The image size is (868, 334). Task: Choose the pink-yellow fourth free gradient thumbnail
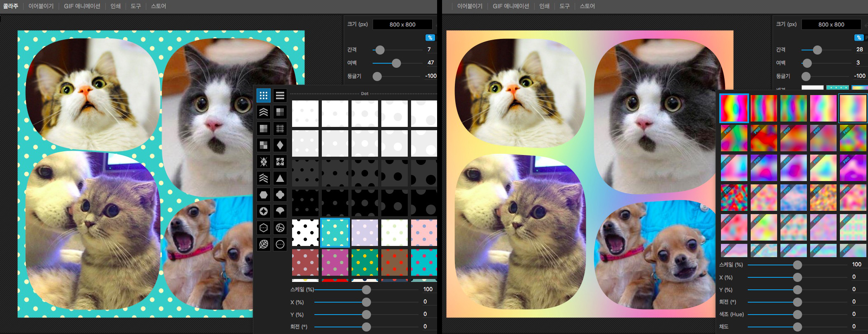[x=823, y=108]
